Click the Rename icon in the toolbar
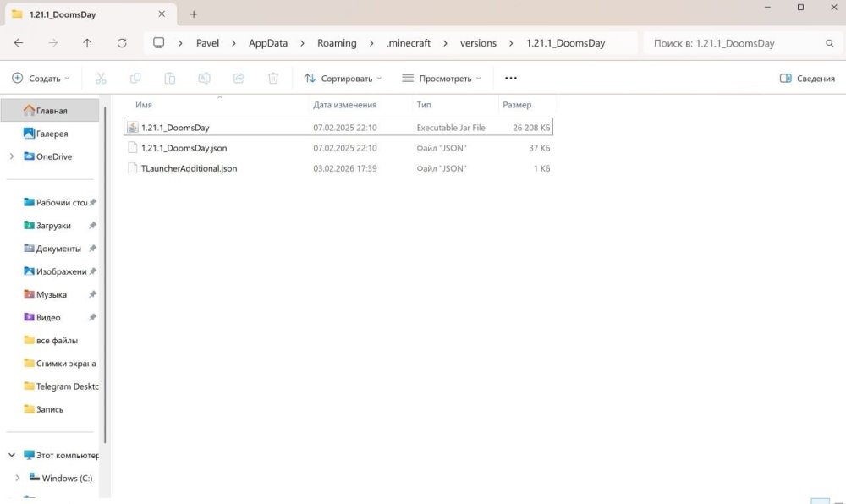Viewport: 846px width, 504px height. [x=205, y=78]
